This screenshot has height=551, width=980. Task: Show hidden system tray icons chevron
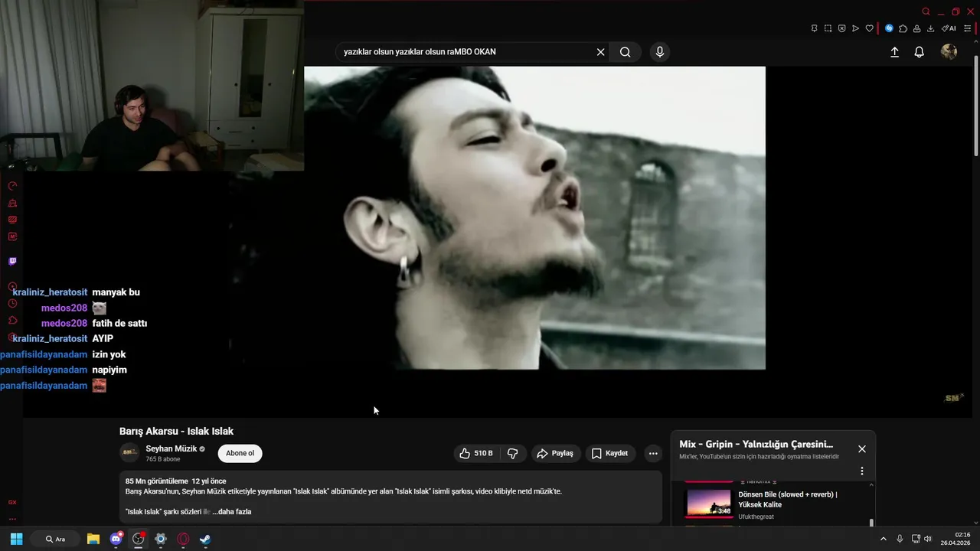click(883, 539)
